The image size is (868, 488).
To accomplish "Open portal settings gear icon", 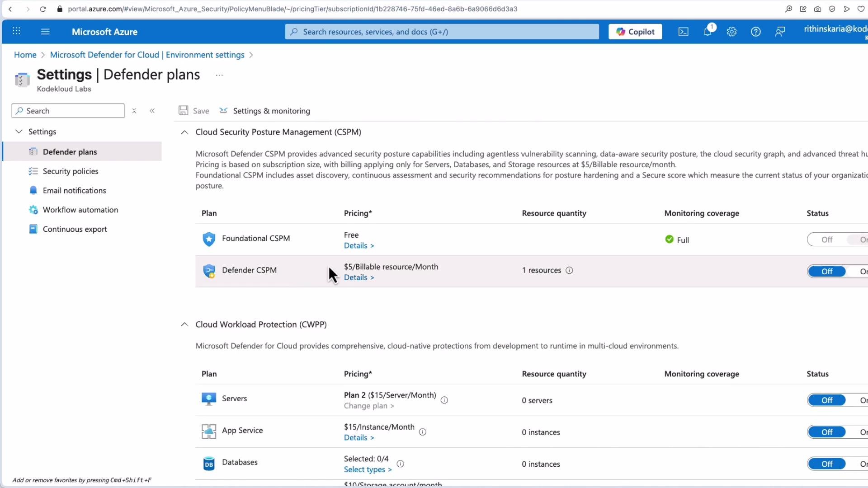I will click(731, 32).
